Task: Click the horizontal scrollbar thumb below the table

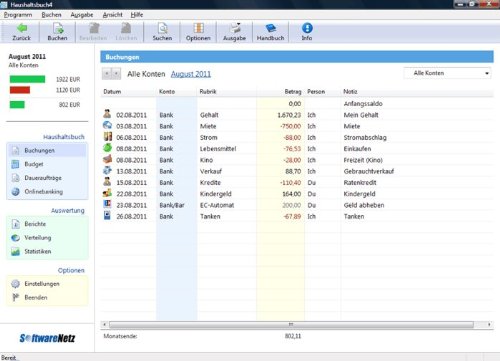Action: tap(291, 324)
